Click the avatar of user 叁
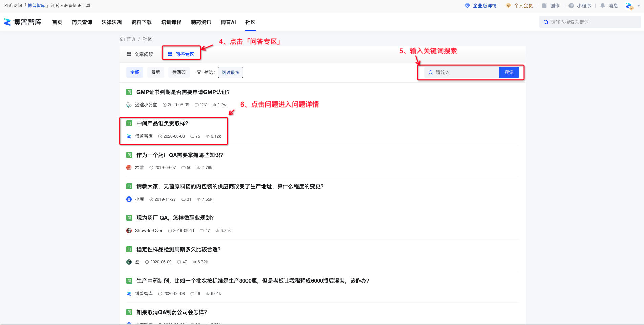Image resolution: width=644 pixels, height=325 pixels. click(x=129, y=262)
